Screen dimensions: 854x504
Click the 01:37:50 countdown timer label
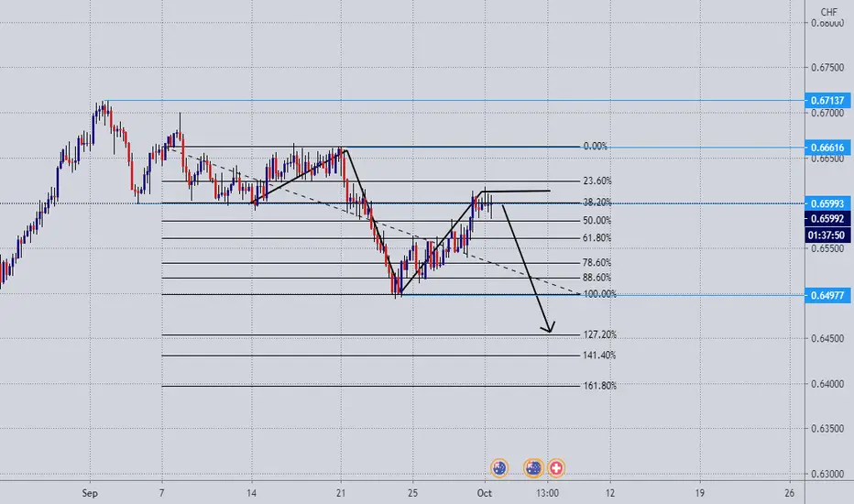[827, 236]
